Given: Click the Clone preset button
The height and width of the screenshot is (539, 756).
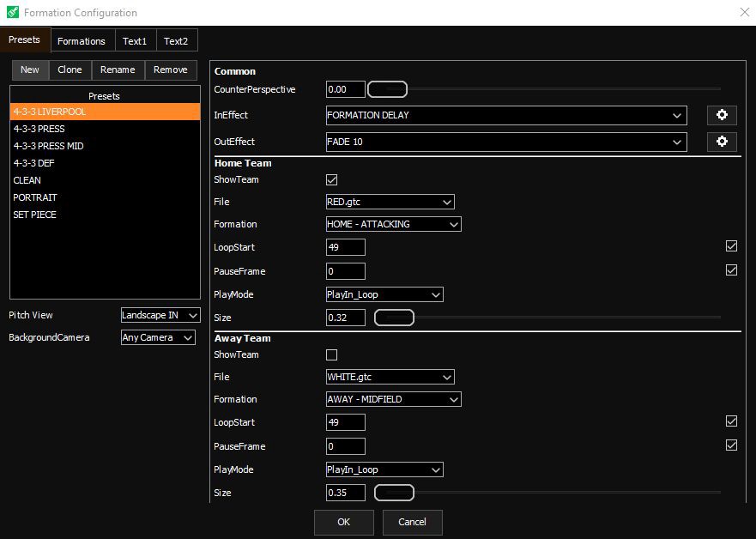Looking at the screenshot, I should tap(70, 70).
